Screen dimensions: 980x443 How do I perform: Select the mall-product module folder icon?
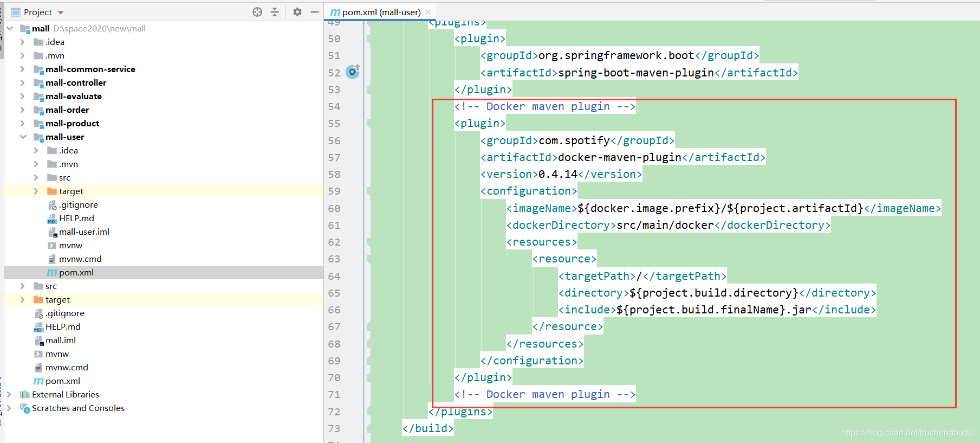pos(38,123)
